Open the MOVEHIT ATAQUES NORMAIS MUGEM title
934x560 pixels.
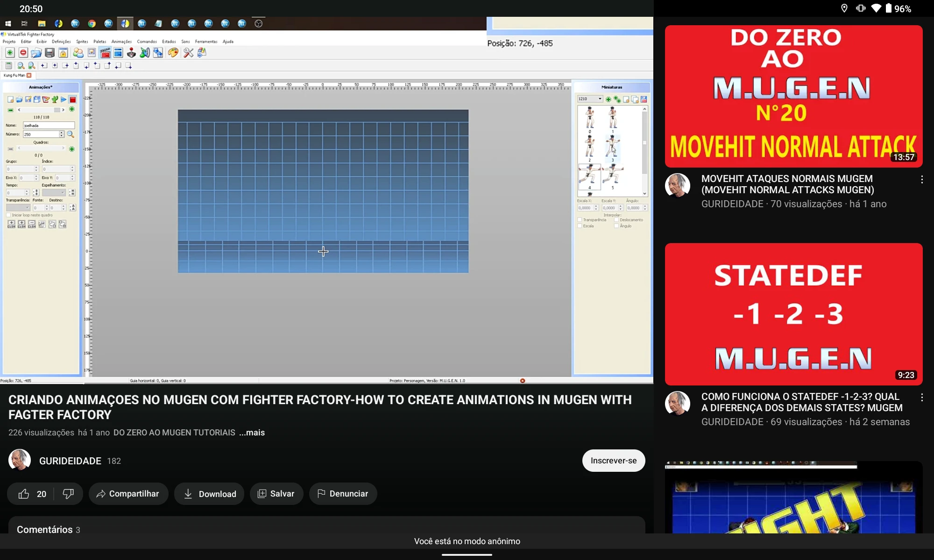coord(788,184)
